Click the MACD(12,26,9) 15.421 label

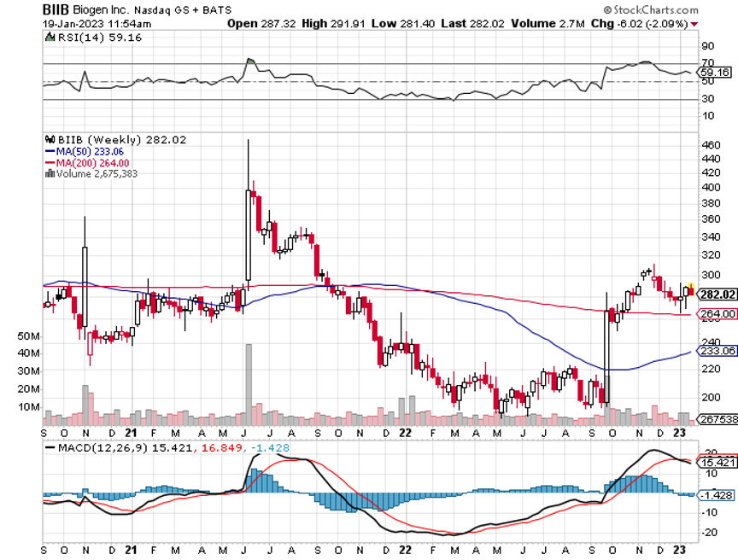tap(126, 447)
